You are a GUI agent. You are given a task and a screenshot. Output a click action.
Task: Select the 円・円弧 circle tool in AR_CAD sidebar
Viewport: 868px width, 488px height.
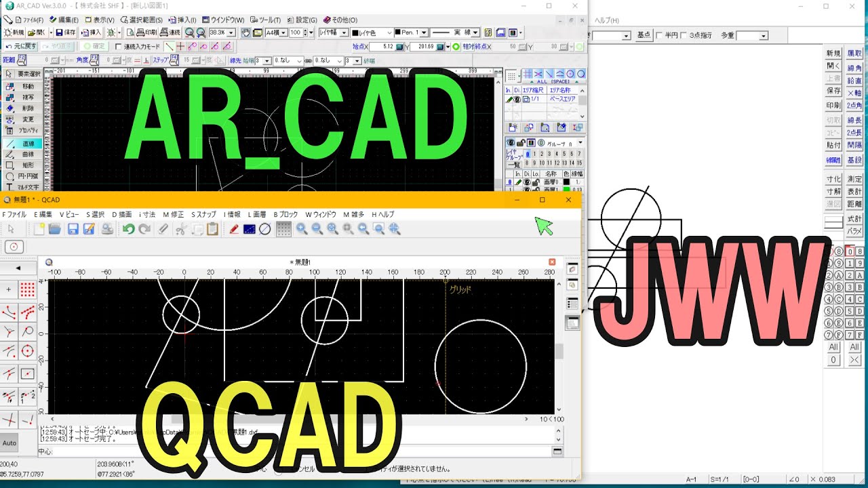(27, 176)
